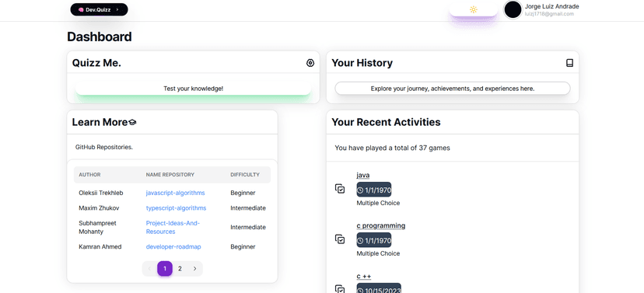Click the Your History book icon
644x293 pixels.
[569, 63]
